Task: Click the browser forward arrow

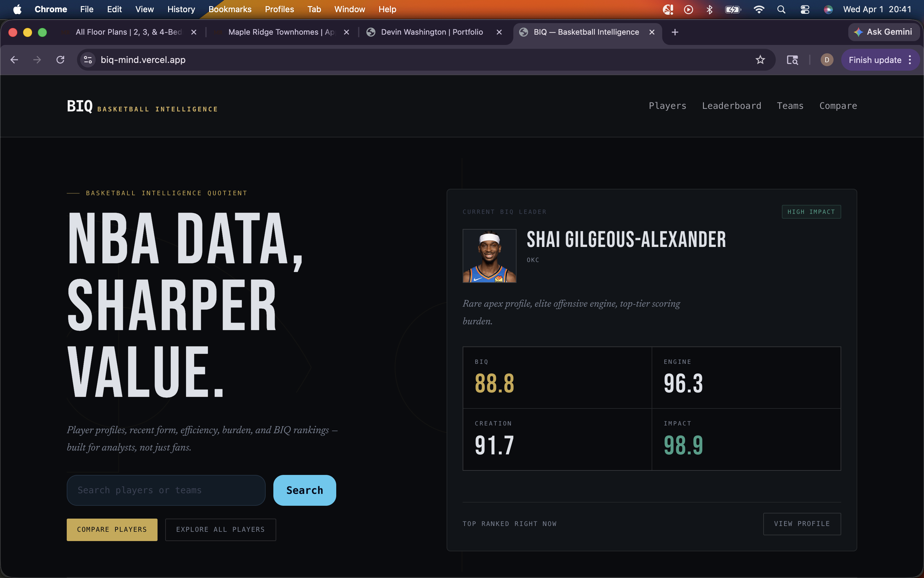Action: click(37, 60)
